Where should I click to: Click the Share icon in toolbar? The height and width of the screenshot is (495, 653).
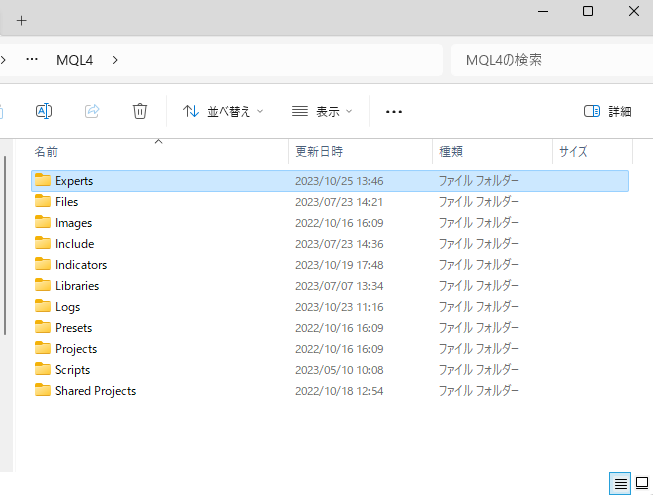[x=92, y=111]
